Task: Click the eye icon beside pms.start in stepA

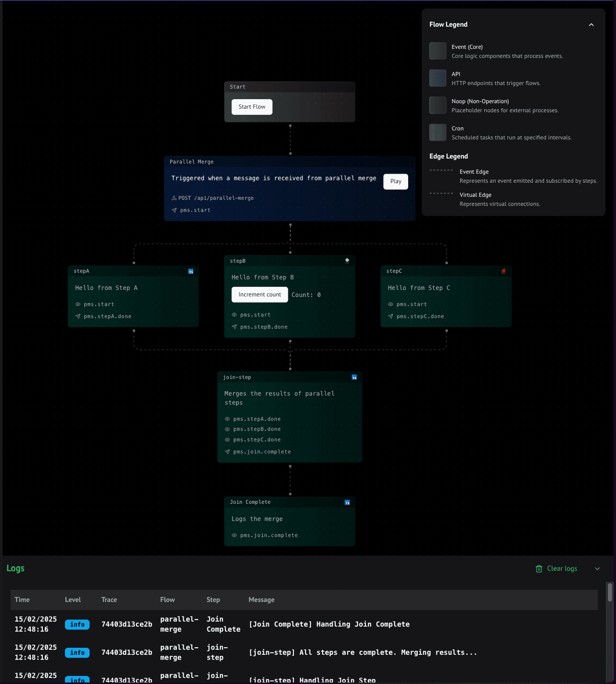Action: click(x=78, y=305)
